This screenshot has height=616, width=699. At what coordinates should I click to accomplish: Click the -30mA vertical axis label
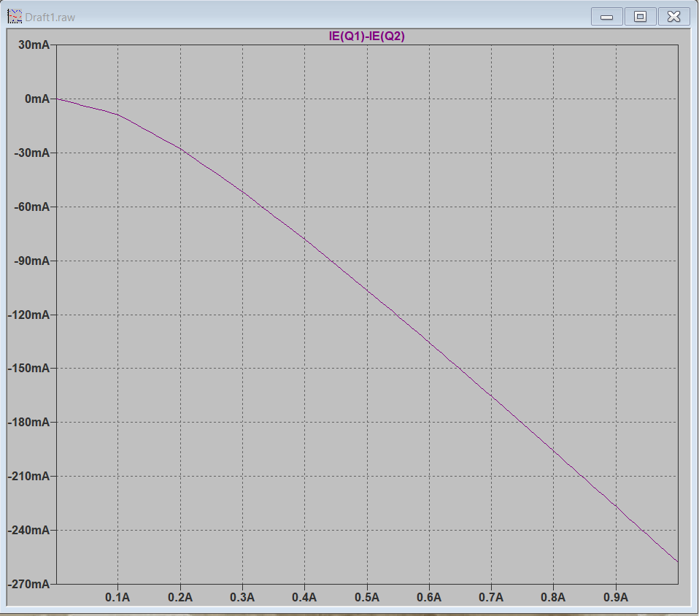pyautogui.click(x=31, y=153)
